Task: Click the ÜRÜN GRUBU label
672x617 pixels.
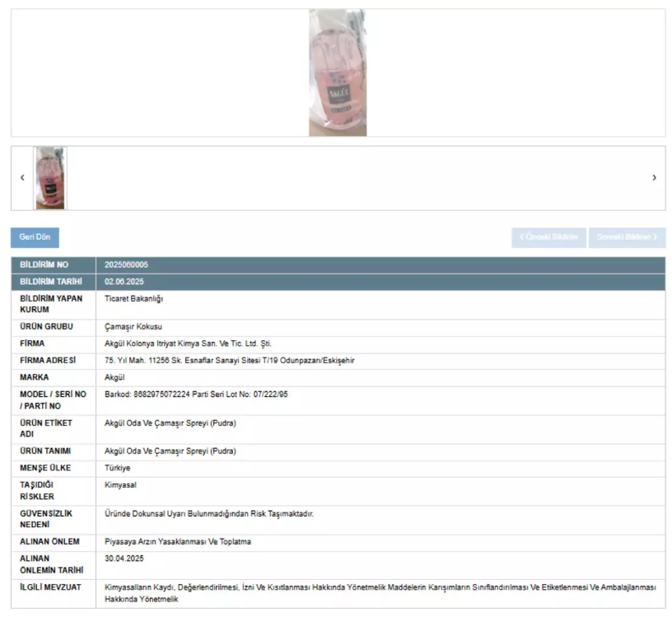Action: point(46,327)
